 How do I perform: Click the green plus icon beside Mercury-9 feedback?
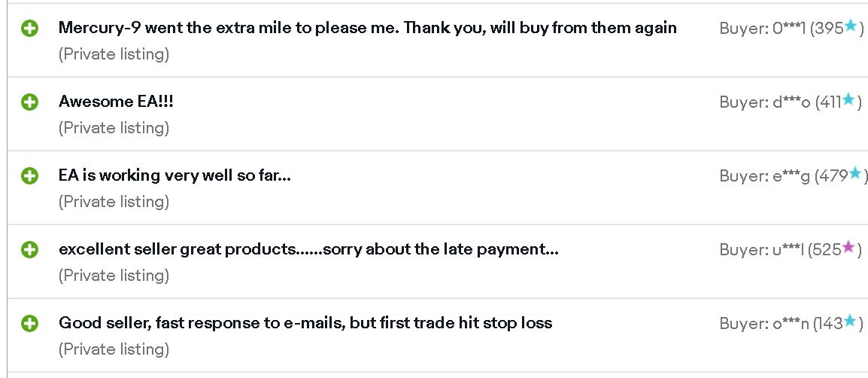click(x=29, y=29)
